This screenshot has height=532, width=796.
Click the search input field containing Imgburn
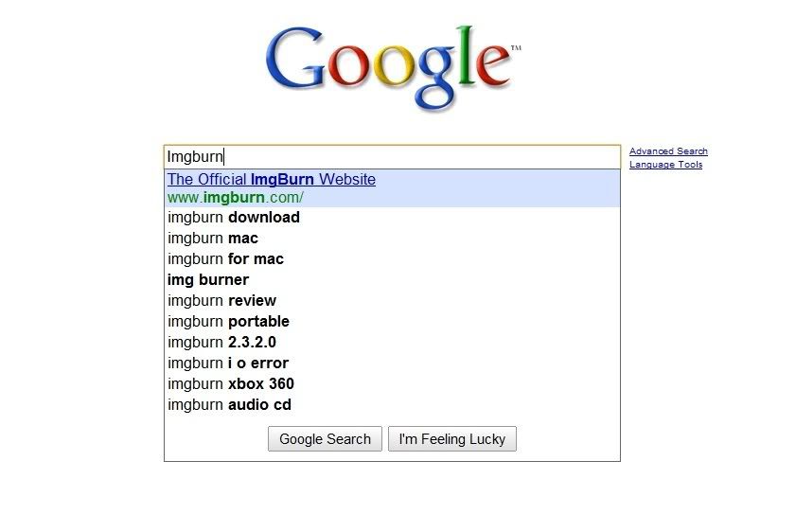[392, 156]
